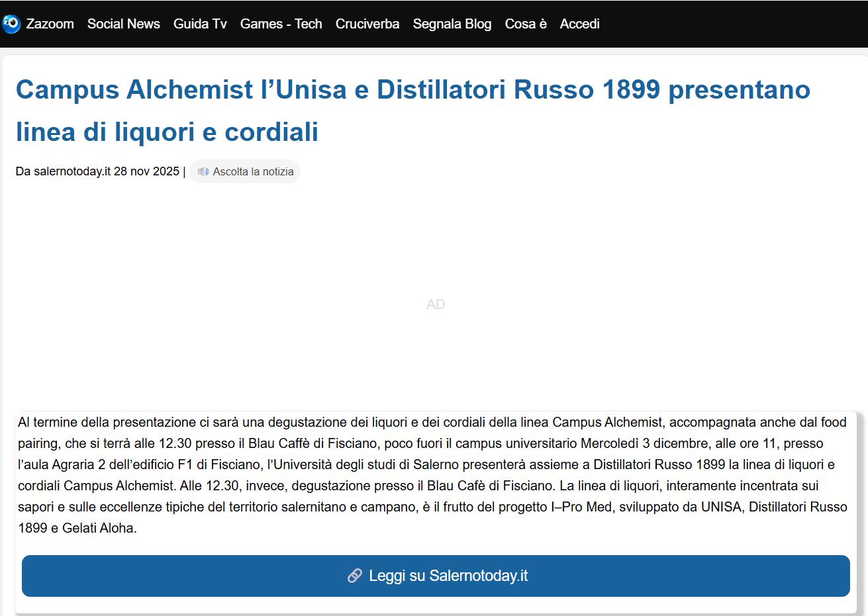The height and width of the screenshot is (616, 868).
Task: Select Segnala Blog in the navigation bar
Action: tap(452, 24)
